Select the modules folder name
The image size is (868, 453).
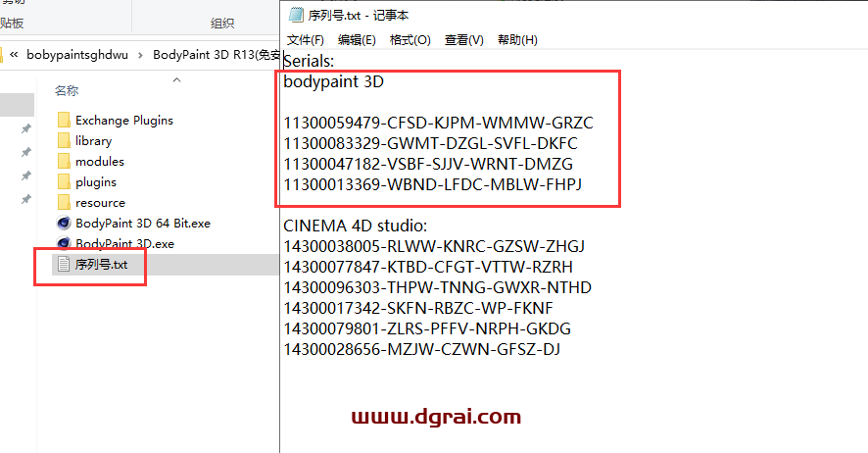[x=100, y=161]
